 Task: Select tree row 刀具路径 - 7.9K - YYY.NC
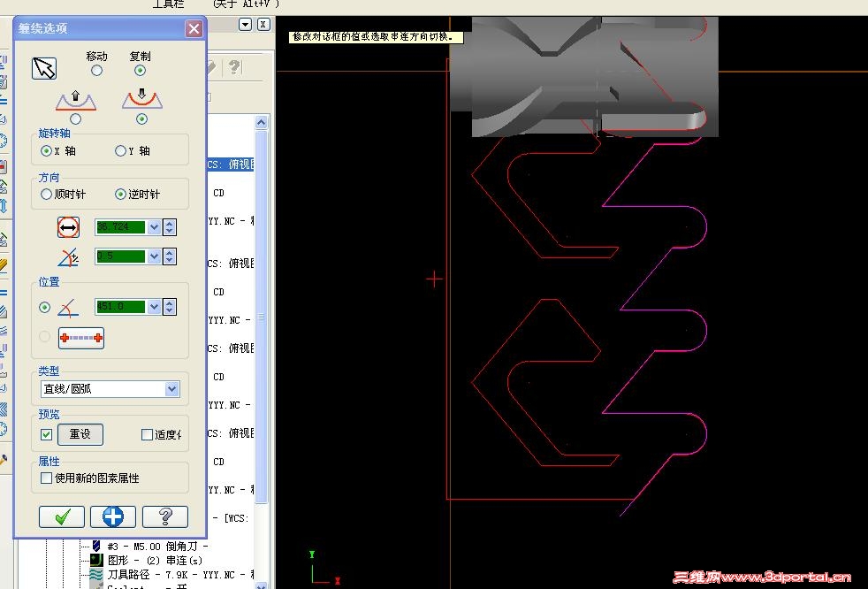tap(179, 575)
